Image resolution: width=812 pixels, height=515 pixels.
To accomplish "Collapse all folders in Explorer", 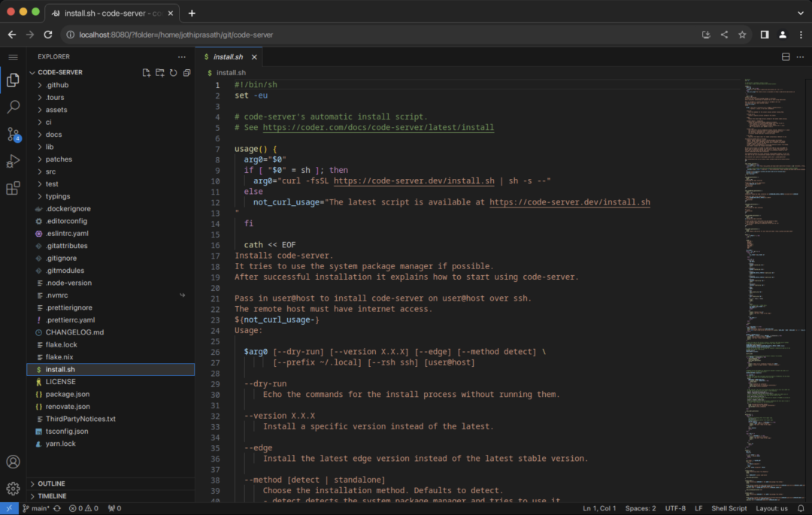I will [187, 72].
